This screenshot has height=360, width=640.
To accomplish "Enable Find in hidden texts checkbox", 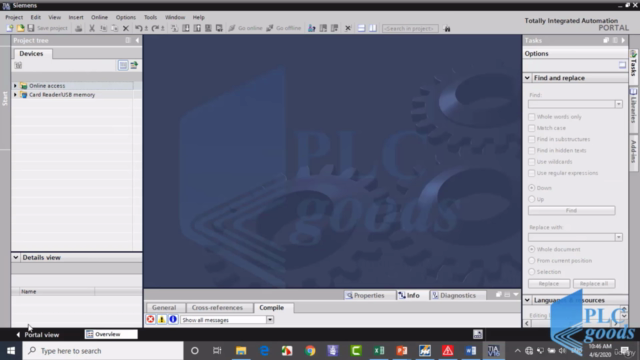I will tap(531, 151).
